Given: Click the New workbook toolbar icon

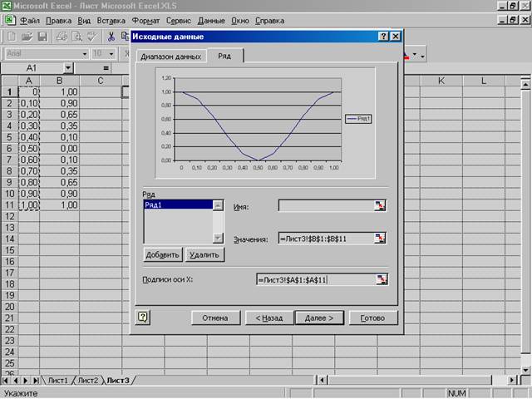Looking at the screenshot, I should pos(12,37).
